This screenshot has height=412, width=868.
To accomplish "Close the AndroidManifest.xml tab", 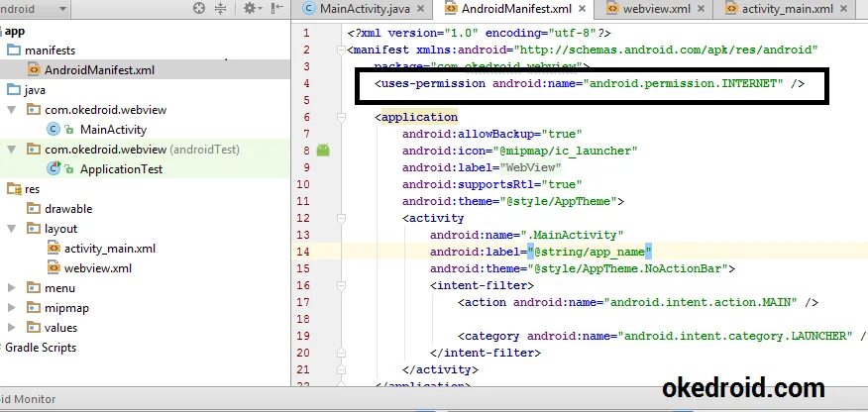I will click(582, 9).
